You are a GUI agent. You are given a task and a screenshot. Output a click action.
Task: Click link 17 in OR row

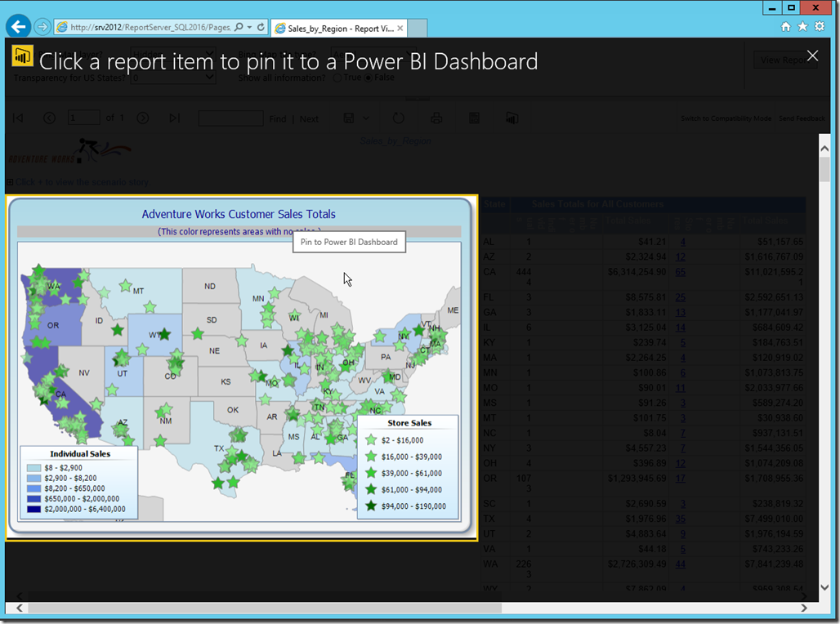[x=681, y=479]
